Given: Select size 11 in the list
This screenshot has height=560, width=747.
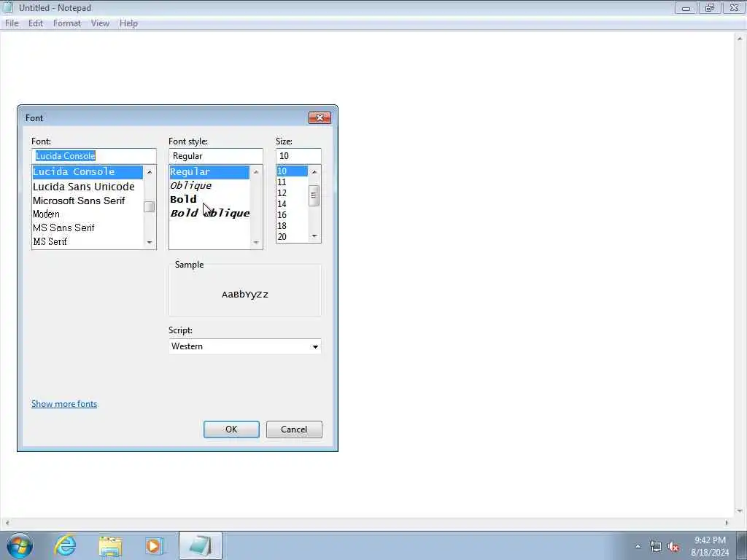Looking at the screenshot, I should tap(293, 182).
